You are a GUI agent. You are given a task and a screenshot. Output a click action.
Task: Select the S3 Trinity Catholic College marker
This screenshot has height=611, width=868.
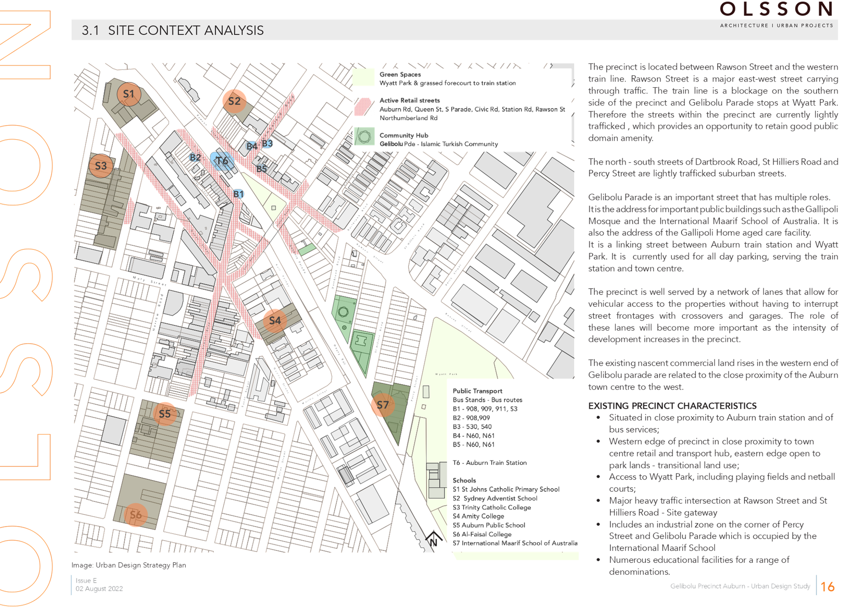click(x=101, y=166)
